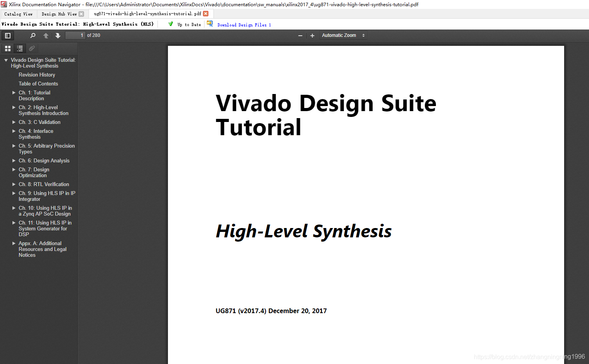Open the Download Design Files link

[244, 25]
